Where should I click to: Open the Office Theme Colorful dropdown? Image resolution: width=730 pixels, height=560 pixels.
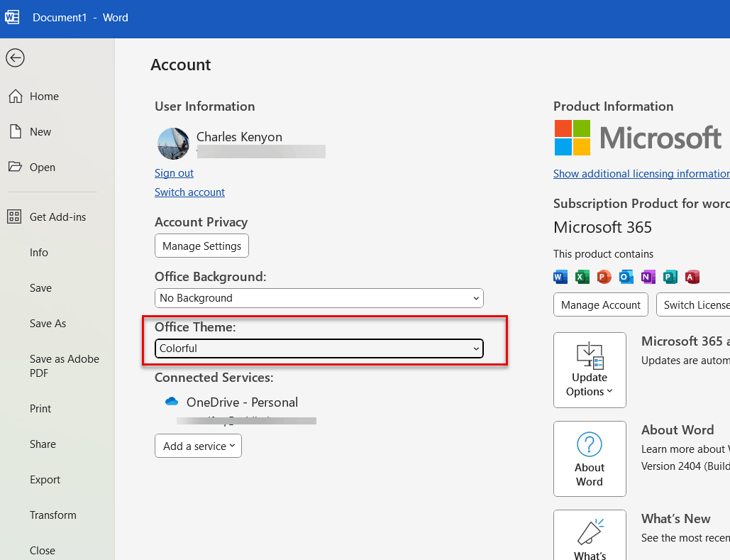point(319,348)
